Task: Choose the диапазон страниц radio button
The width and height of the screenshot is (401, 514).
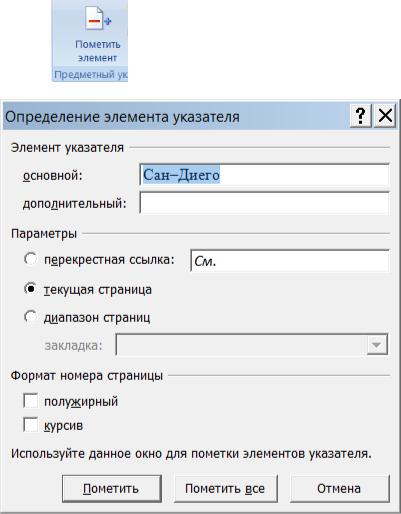Action: (31, 317)
